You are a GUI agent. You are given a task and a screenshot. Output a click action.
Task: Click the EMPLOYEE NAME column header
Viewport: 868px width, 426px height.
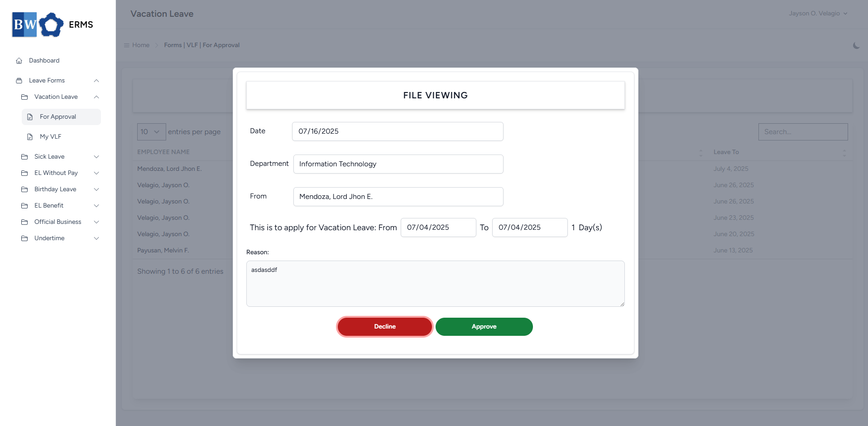point(163,152)
